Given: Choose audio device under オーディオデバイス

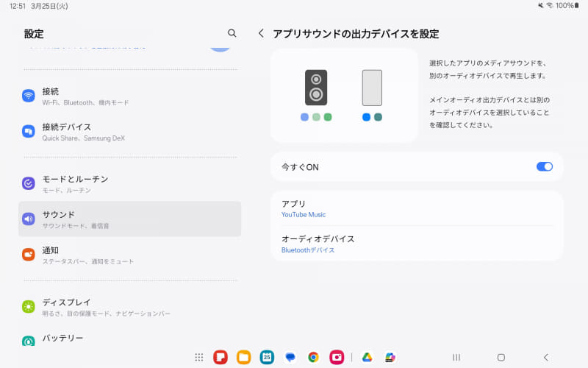Looking at the screenshot, I should click(417, 244).
